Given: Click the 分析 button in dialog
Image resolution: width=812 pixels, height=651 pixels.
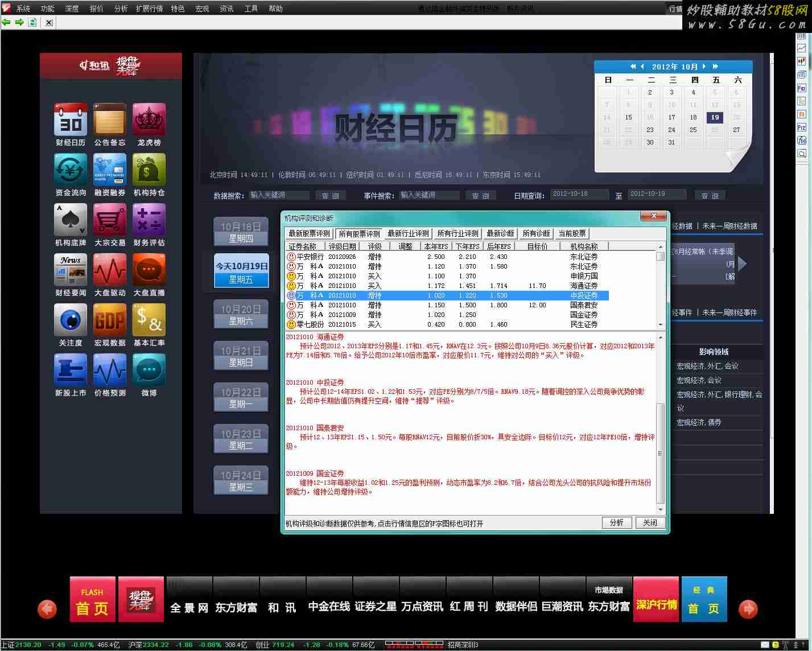Looking at the screenshot, I should pyautogui.click(x=617, y=522).
